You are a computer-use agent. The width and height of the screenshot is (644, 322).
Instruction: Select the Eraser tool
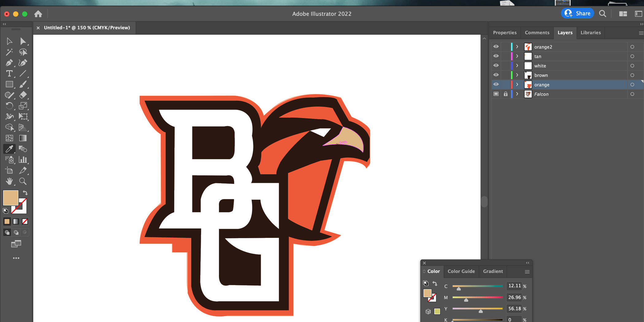click(23, 95)
